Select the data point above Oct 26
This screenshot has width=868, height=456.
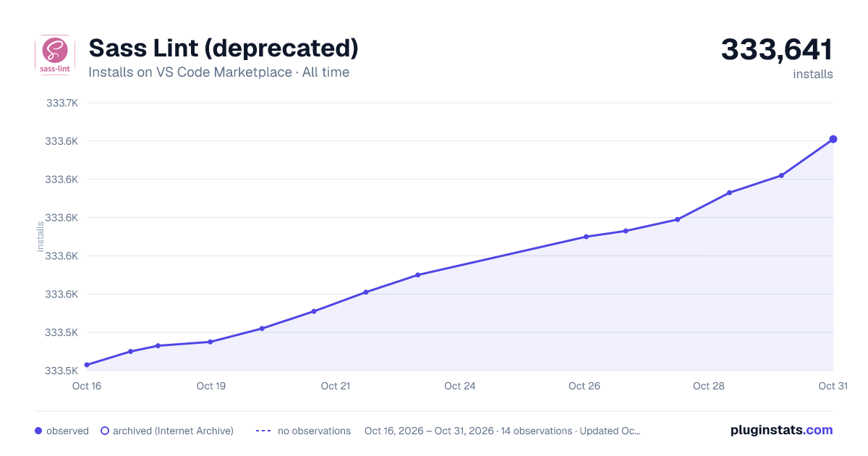pos(586,237)
